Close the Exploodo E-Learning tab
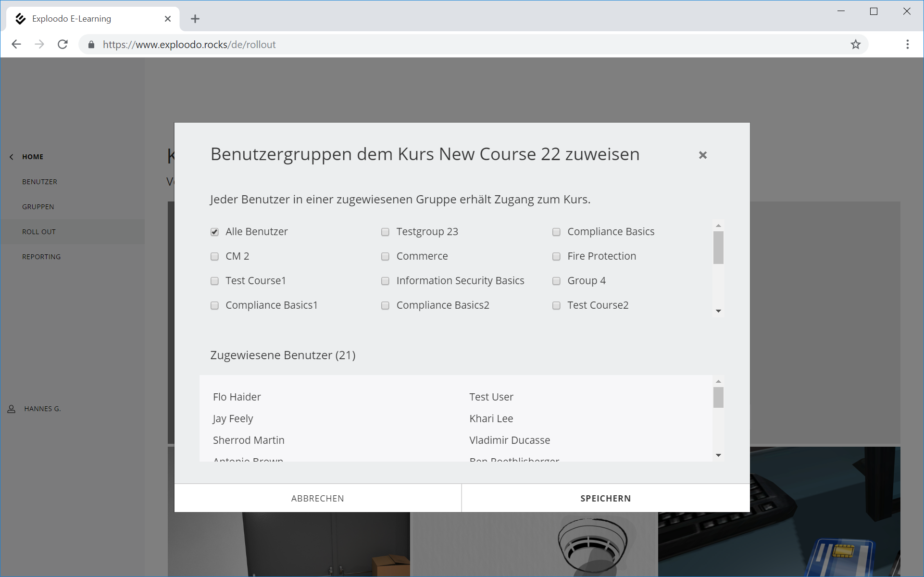This screenshot has width=924, height=577. [167, 19]
